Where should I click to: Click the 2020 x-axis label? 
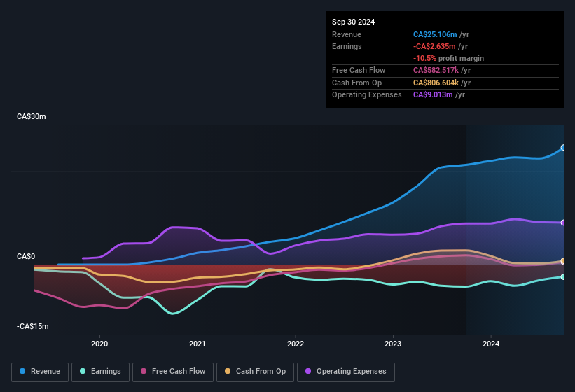tap(99, 344)
